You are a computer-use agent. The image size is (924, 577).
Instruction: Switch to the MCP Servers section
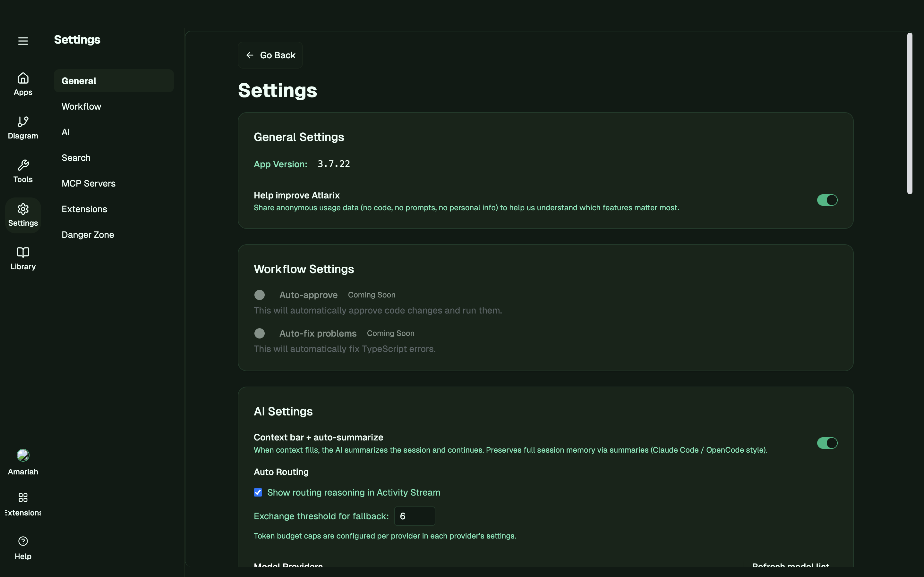point(88,183)
